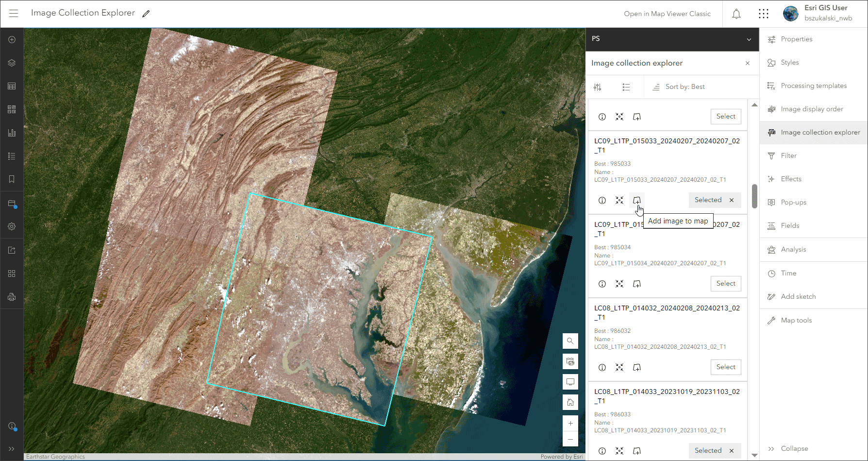Open notifications bell
868x461 pixels.
pos(736,14)
